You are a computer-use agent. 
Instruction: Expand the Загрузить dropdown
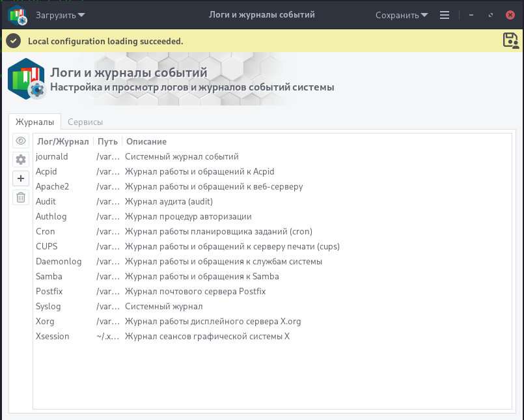click(x=60, y=15)
